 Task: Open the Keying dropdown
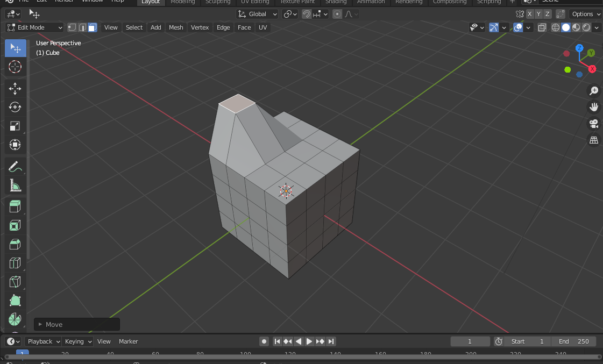click(78, 341)
